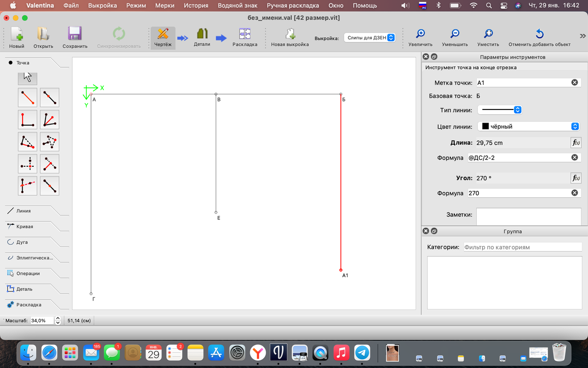The width and height of the screenshot is (588, 368).
Task: Open the Мерки menu
Action: (165, 5)
